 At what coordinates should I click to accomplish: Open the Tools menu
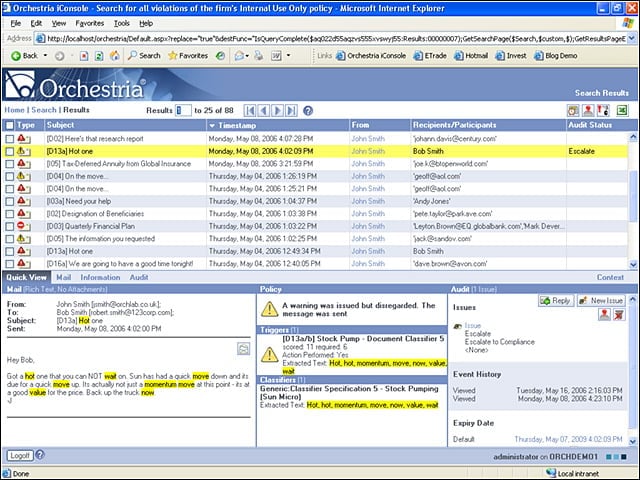point(122,23)
